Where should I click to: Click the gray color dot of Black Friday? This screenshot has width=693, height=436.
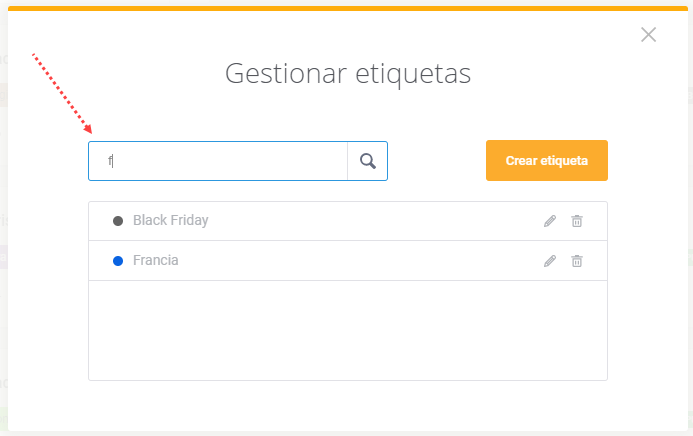[118, 221]
